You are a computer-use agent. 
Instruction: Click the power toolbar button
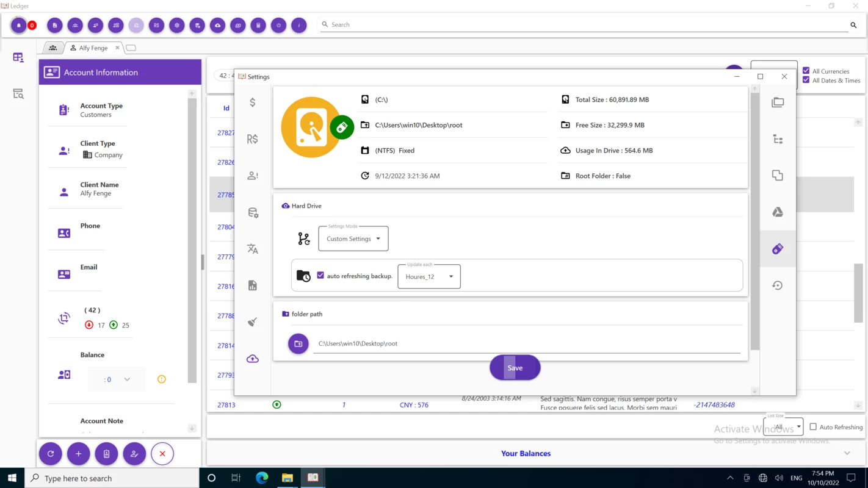[278, 25]
